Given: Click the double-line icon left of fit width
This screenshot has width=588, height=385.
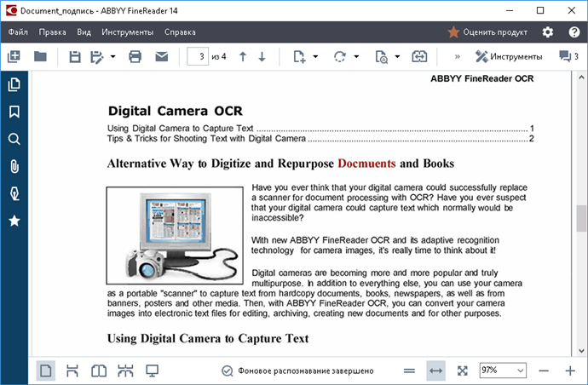Looking at the screenshot, I should [x=409, y=371].
